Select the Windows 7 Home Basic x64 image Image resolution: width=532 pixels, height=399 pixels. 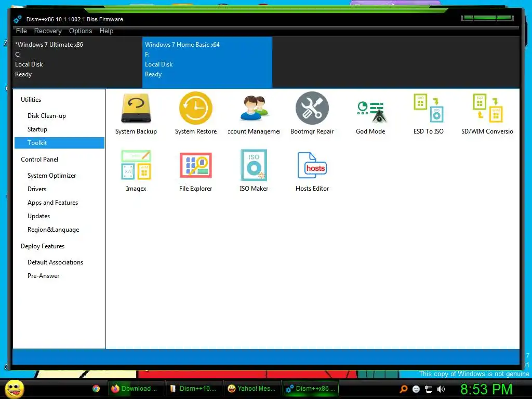(x=207, y=62)
